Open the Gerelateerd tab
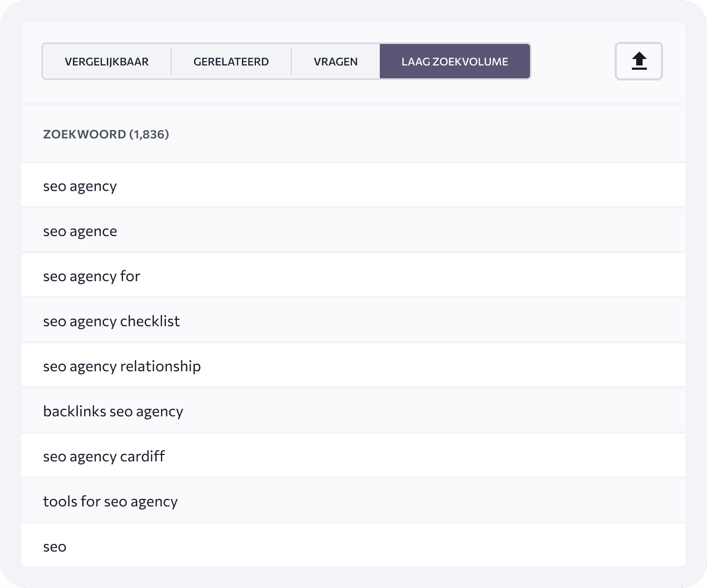707x588 pixels. tap(231, 62)
